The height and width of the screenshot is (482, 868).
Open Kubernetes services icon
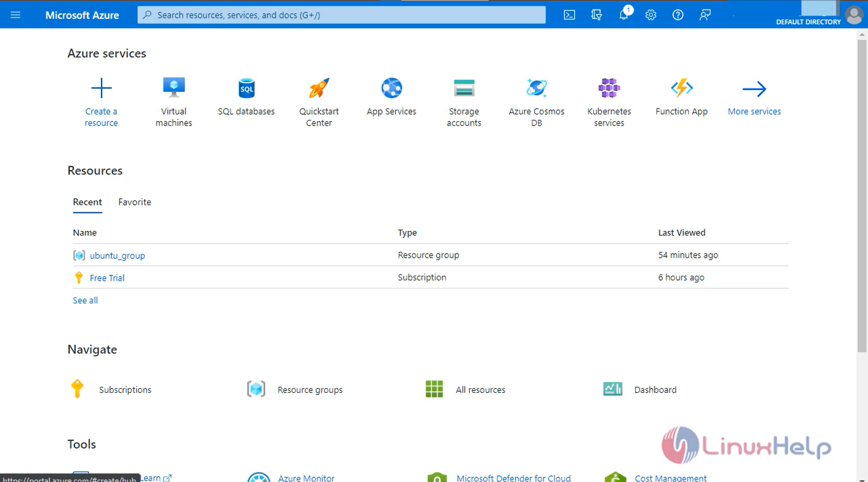click(x=609, y=88)
